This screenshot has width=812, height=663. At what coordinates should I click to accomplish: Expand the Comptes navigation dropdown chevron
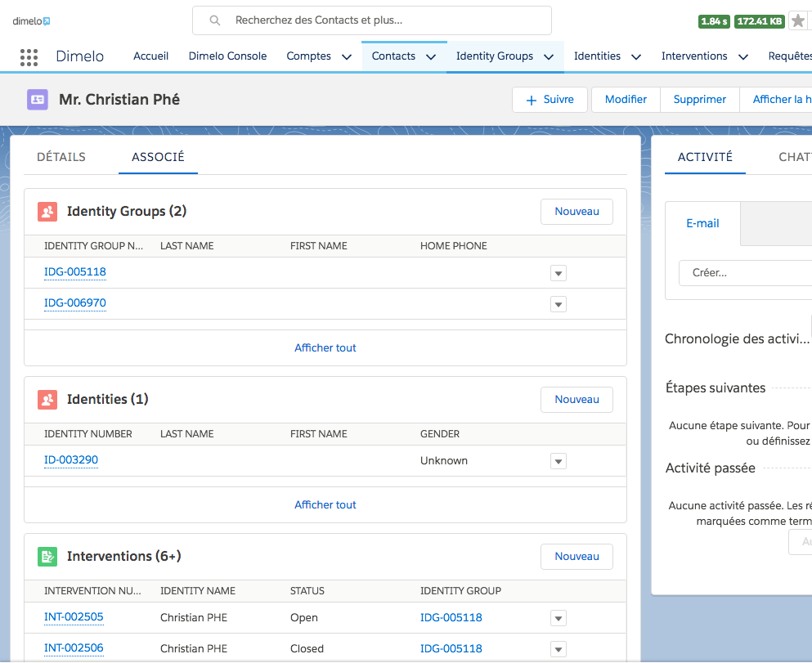tap(347, 57)
